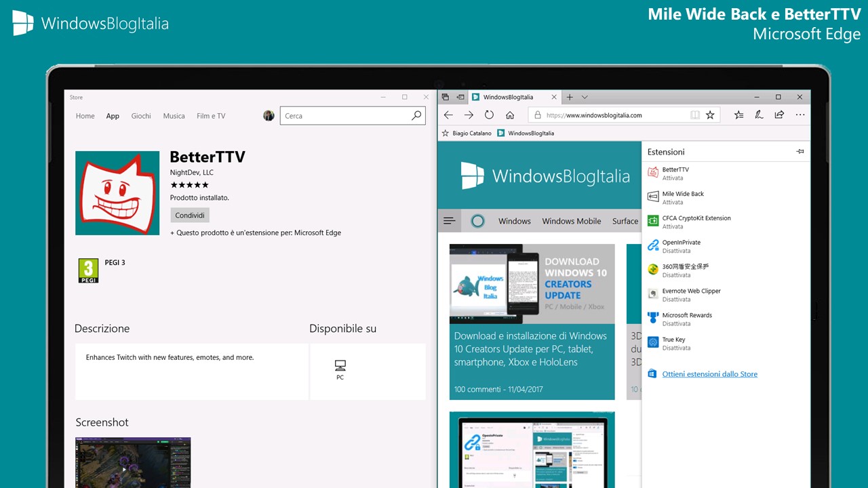Switch to Musica tab in Store

[x=174, y=116]
